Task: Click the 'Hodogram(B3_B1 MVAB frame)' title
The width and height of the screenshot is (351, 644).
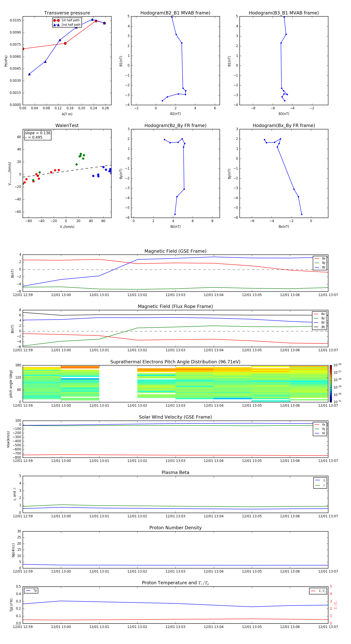Action: click(284, 13)
